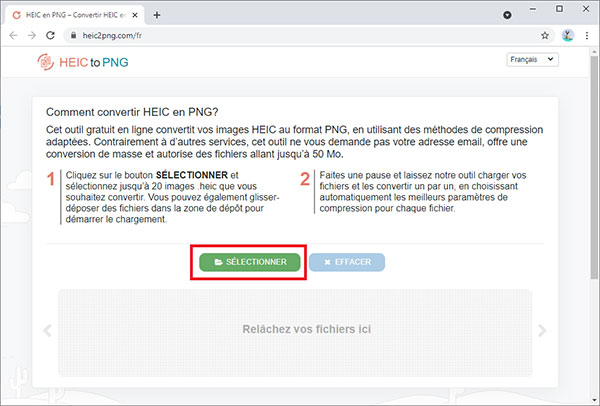Click the right carousel arrow beside the drop zone
600x406 pixels.
point(542,330)
